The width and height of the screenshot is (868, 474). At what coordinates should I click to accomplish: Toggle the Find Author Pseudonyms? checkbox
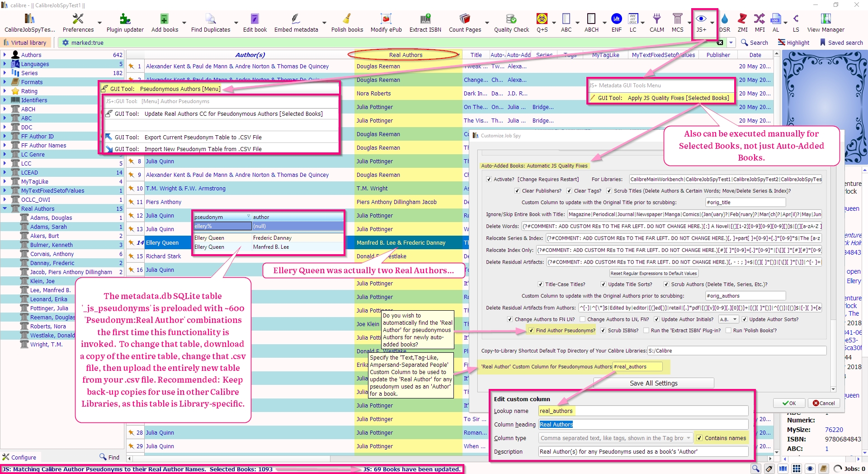(x=531, y=331)
